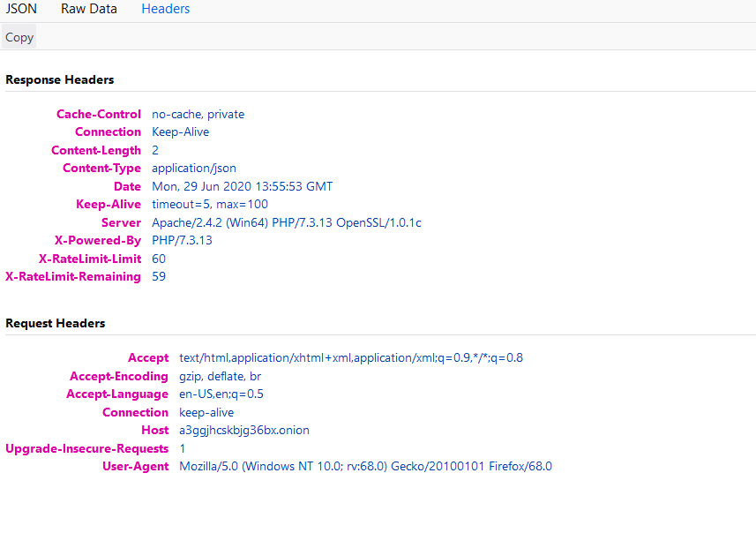Click the 'text/html,application/xhtml+xml' Accept value
The height and width of the screenshot is (548, 756).
tap(351, 358)
